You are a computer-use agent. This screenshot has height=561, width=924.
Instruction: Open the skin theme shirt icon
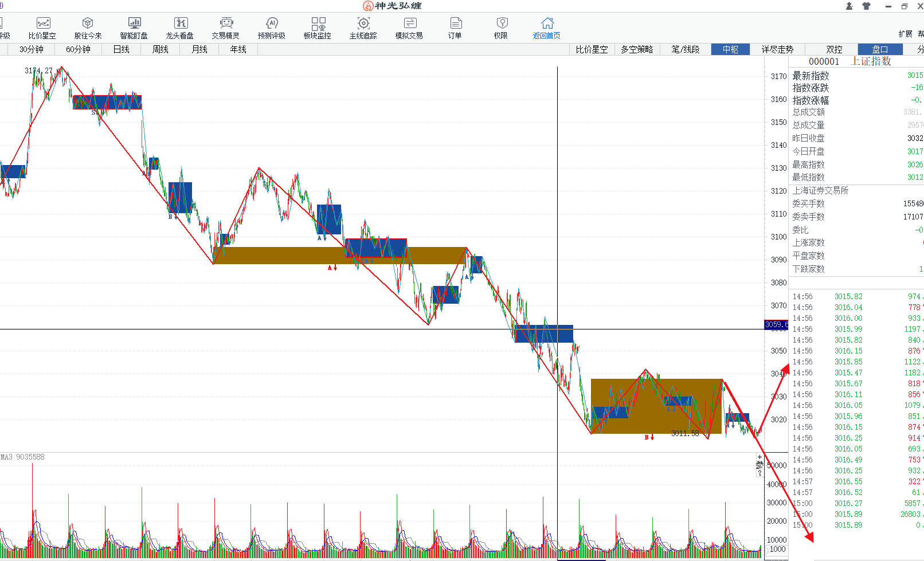point(866,6)
